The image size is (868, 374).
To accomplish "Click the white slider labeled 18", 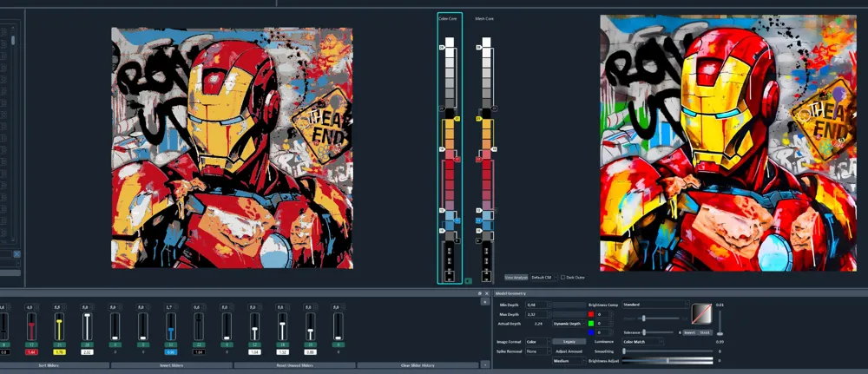I will tap(282, 326).
